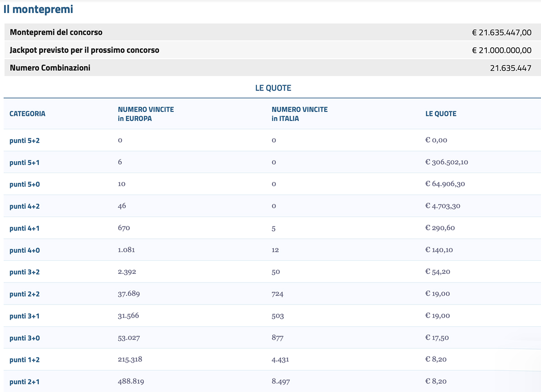This screenshot has width=541, height=392.
Task: Select the 488.819 Europe winners value
Action: coord(131,382)
